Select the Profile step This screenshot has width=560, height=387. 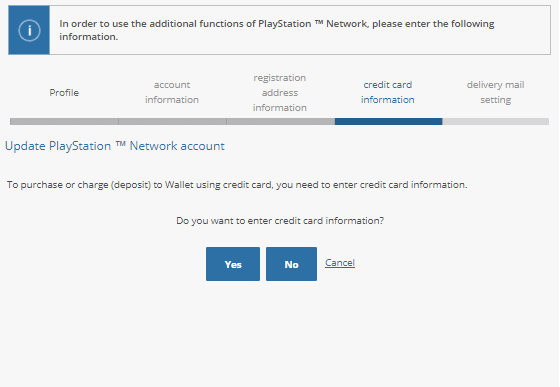coord(64,92)
